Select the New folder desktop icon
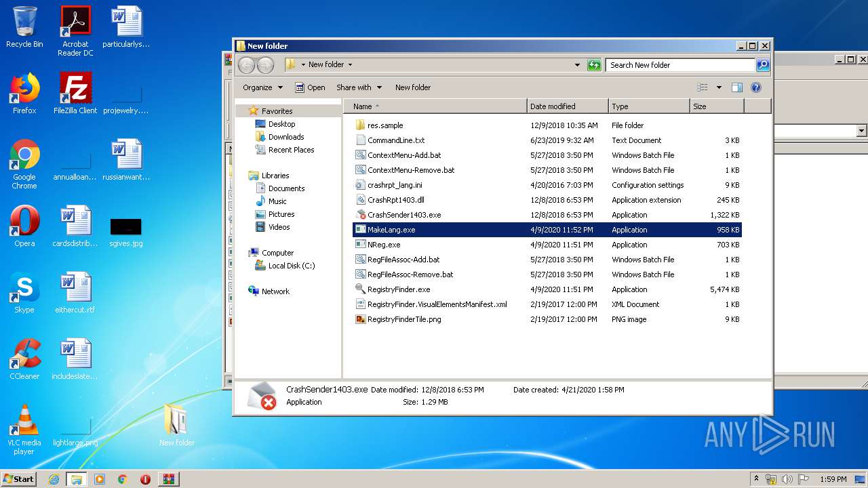This screenshot has width=868, height=488. pyautogui.click(x=176, y=426)
